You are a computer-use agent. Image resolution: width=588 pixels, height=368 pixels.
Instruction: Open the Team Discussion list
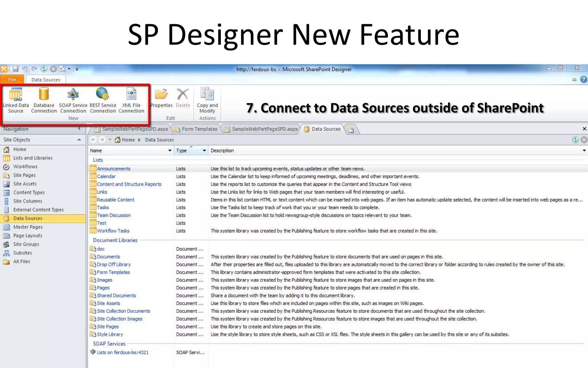(x=114, y=215)
